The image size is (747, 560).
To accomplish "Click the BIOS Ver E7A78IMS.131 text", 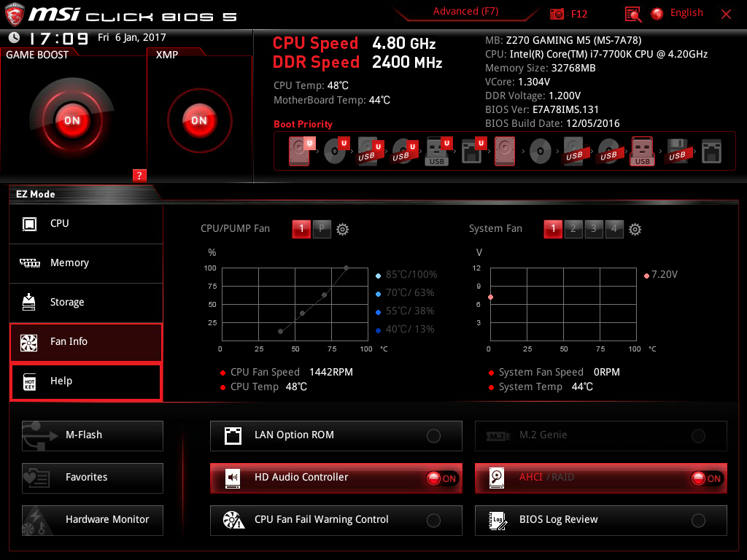I will [542, 110].
